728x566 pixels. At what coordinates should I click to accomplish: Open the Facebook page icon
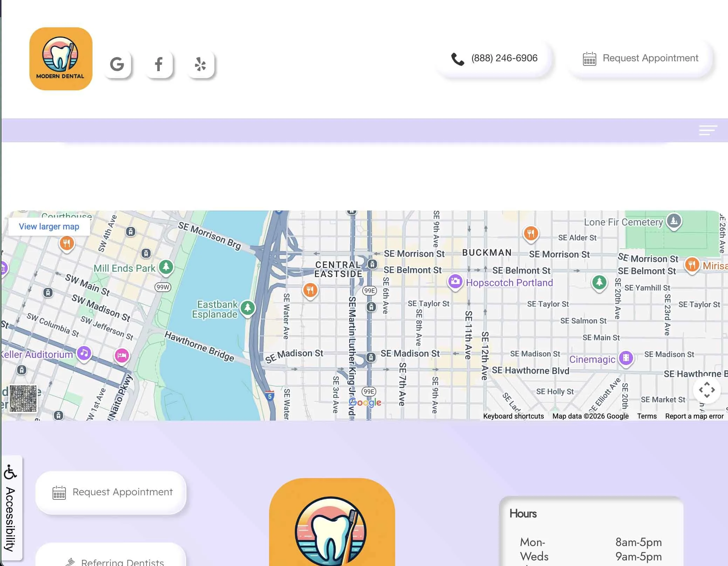click(x=159, y=64)
